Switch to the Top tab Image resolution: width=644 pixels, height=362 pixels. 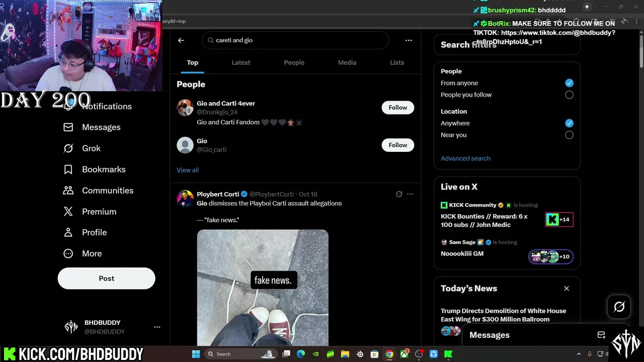193,62
